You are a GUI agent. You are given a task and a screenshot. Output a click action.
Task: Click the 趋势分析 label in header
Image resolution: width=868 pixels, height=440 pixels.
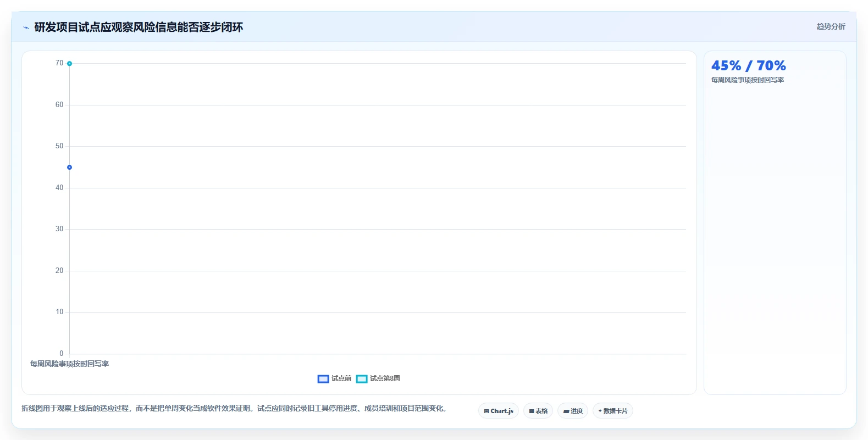(x=831, y=26)
